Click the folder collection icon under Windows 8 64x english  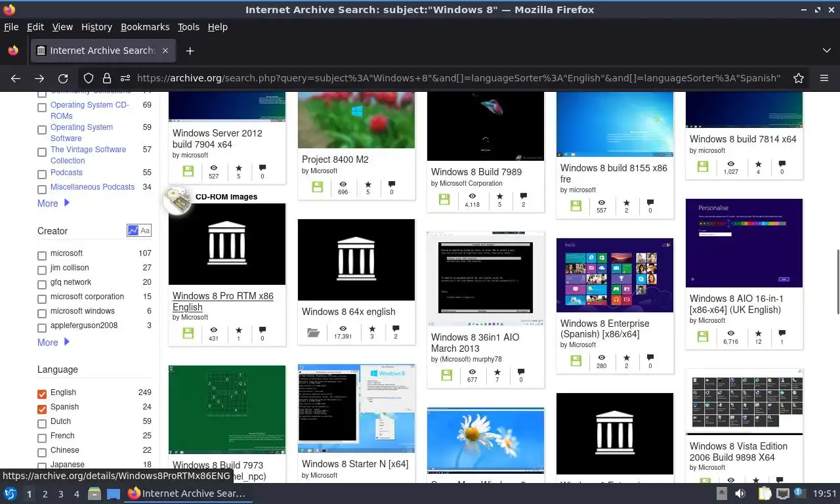click(x=314, y=333)
